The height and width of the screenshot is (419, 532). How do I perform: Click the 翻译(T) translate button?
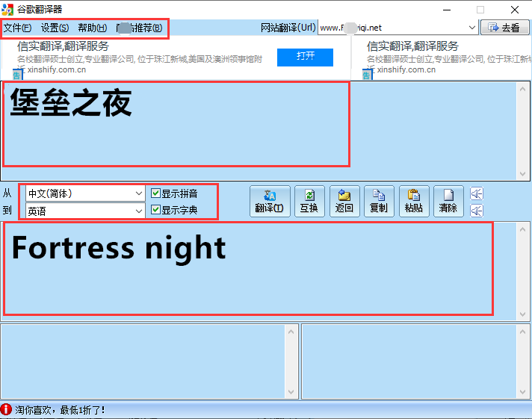pyautogui.click(x=270, y=201)
